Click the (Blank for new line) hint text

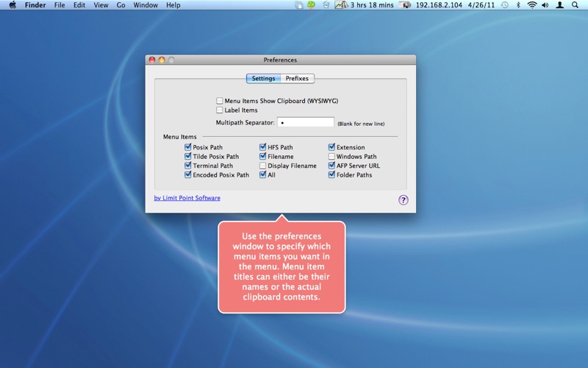tap(361, 124)
